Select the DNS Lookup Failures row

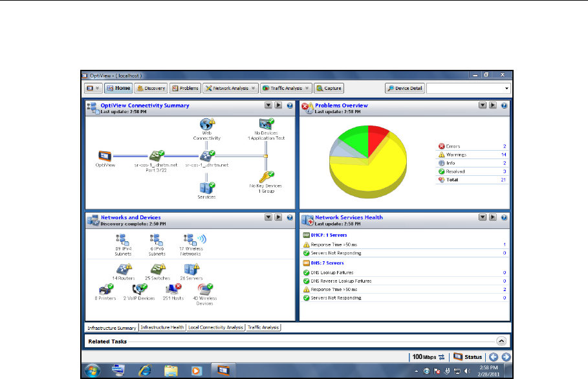(405, 272)
